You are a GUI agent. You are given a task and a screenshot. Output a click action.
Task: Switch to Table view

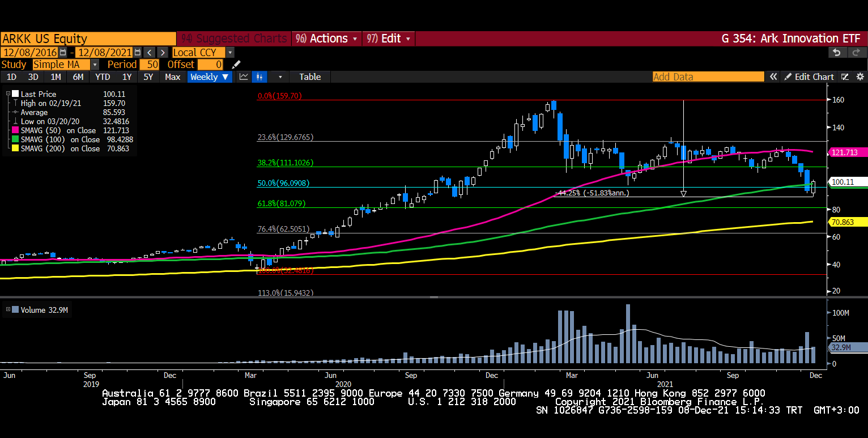pos(310,77)
